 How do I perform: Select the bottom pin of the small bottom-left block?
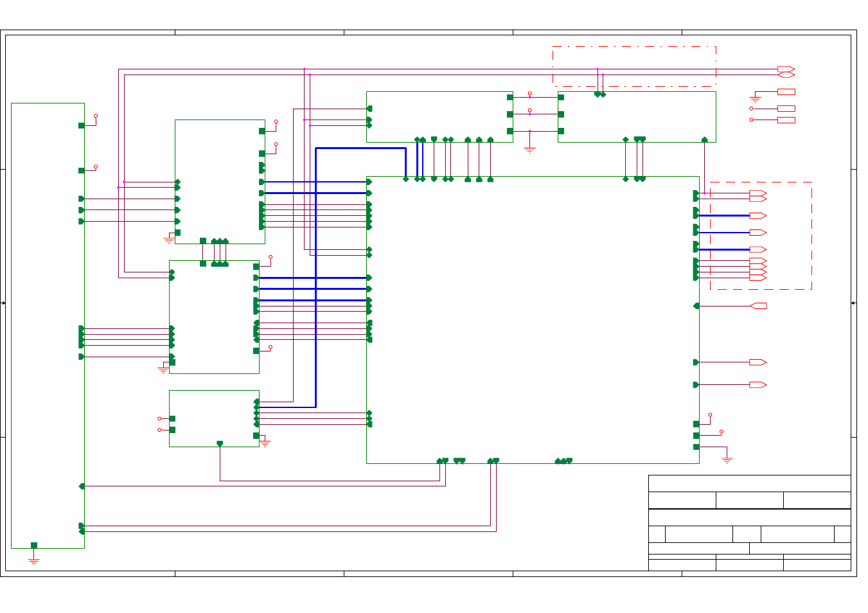(220, 443)
